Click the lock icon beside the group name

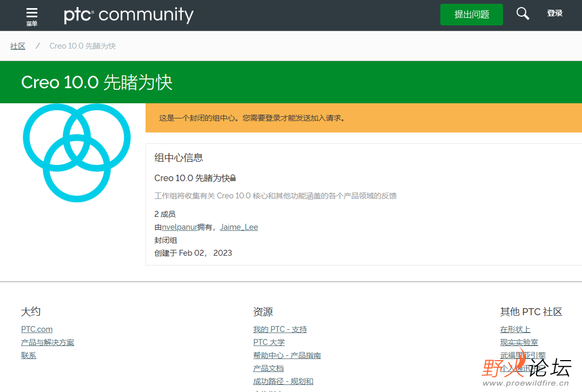233,178
